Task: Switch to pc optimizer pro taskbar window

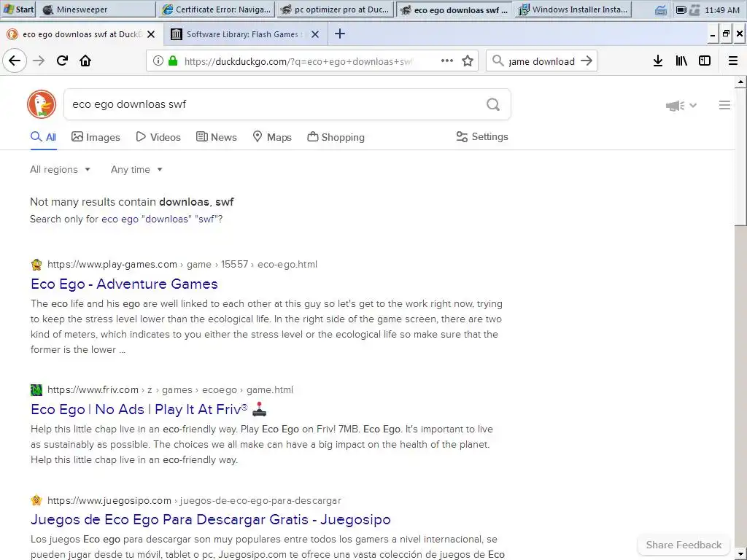Action: (x=336, y=9)
